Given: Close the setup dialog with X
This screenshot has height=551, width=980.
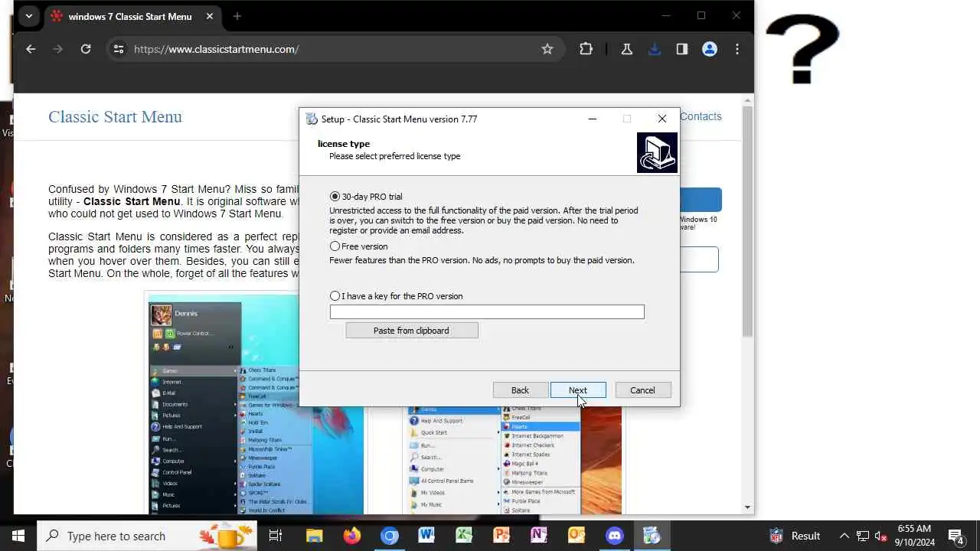Looking at the screenshot, I should (x=662, y=119).
